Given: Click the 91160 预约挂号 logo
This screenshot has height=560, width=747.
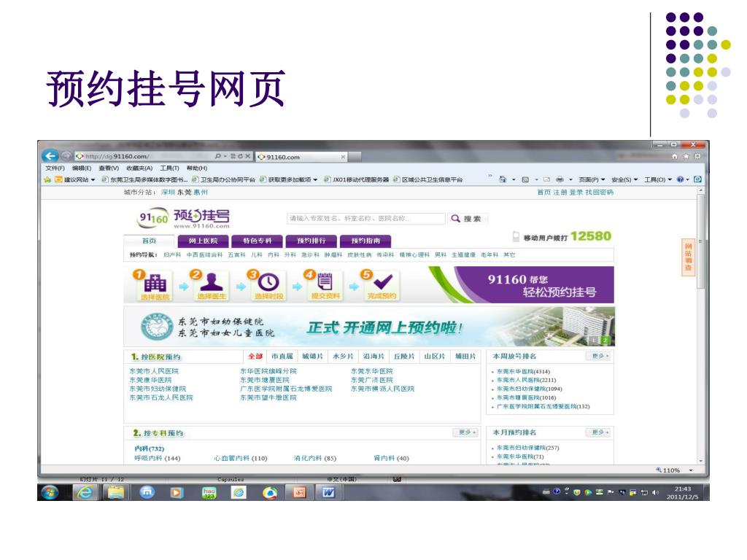Looking at the screenshot, I should (183, 218).
